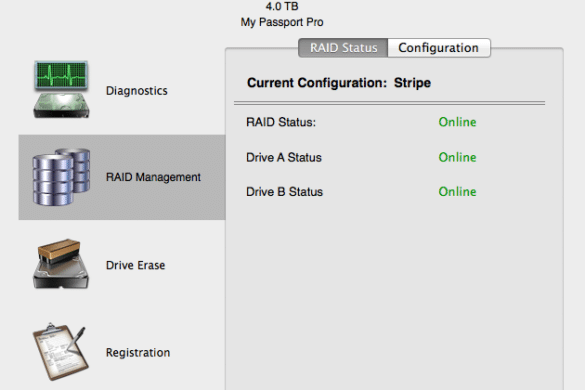Click the Online value for RAID Status
585x390 pixels.
click(457, 122)
